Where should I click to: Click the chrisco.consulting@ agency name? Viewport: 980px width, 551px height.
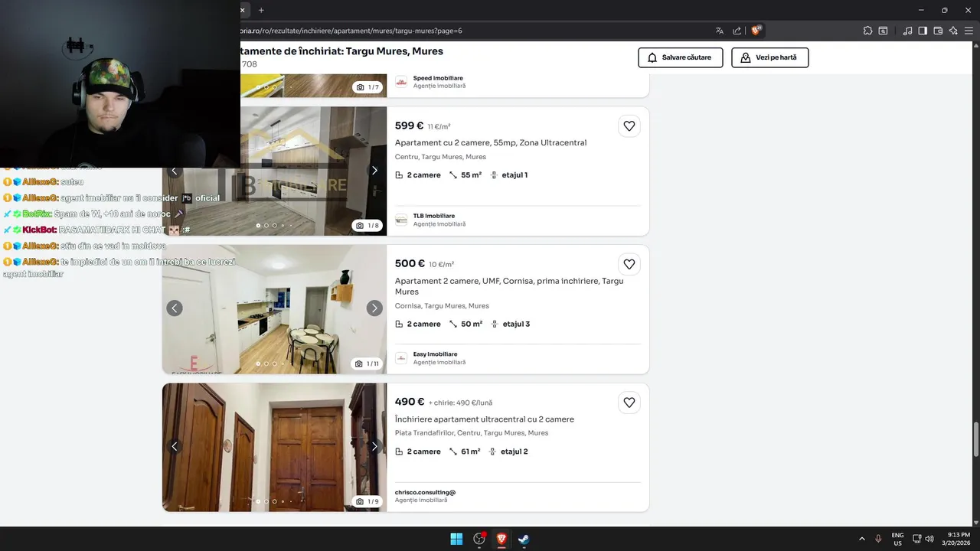point(425,492)
